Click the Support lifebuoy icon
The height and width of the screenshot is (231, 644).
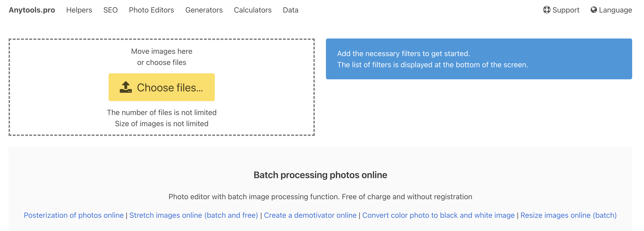pos(547,10)
